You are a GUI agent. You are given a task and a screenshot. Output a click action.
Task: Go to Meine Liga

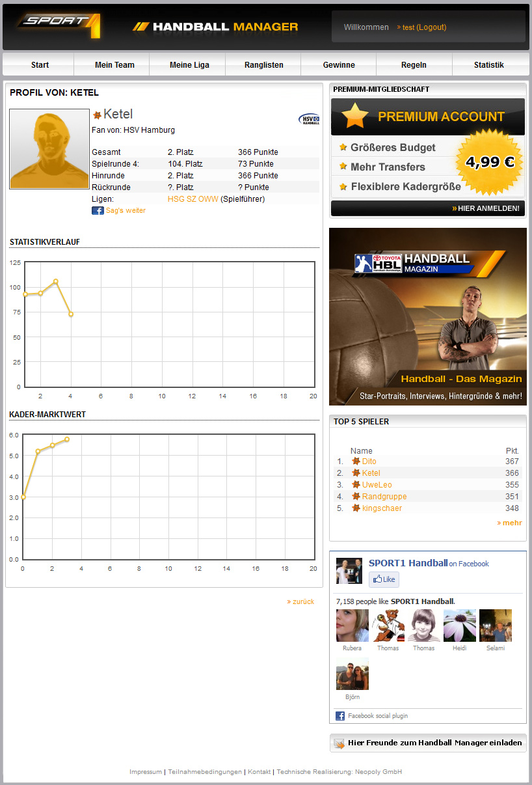[189, 65]
